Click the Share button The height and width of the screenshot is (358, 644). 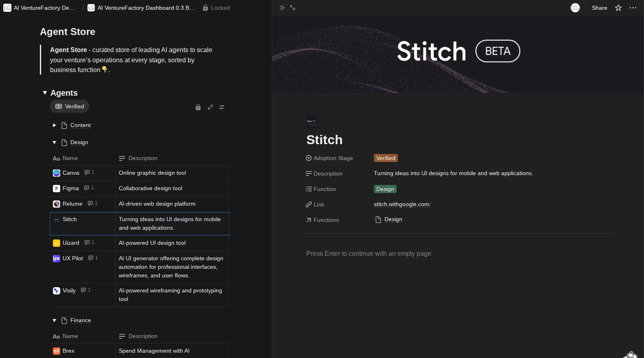pos(599,8)
